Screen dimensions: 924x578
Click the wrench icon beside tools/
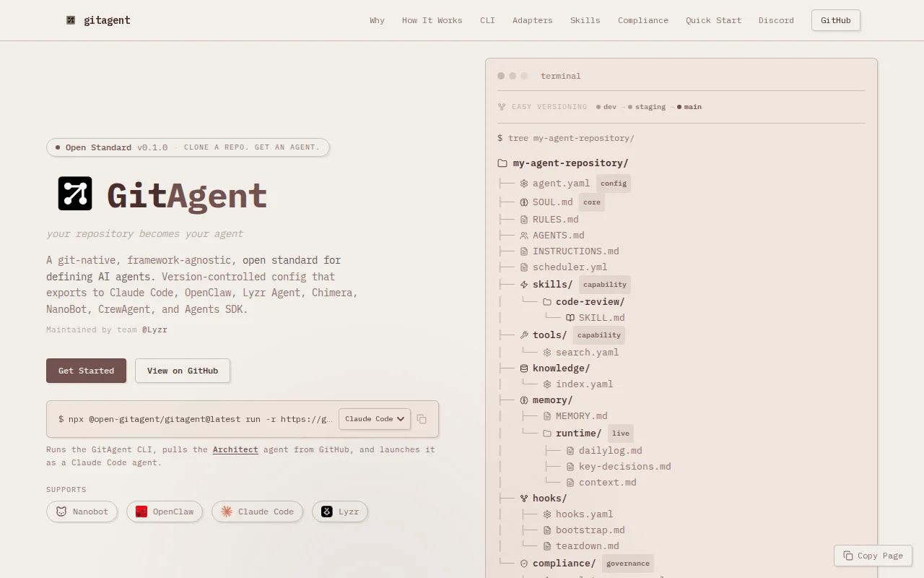tap(524, 335)
